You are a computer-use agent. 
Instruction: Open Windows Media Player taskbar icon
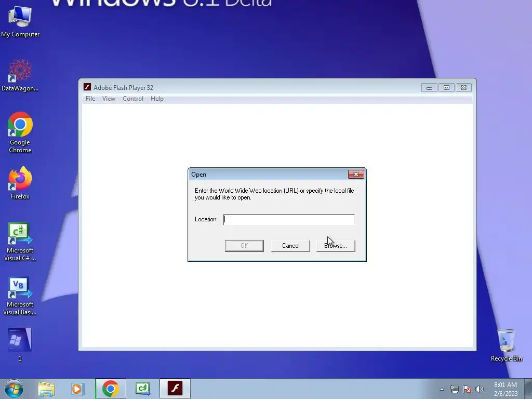[77, 389]
